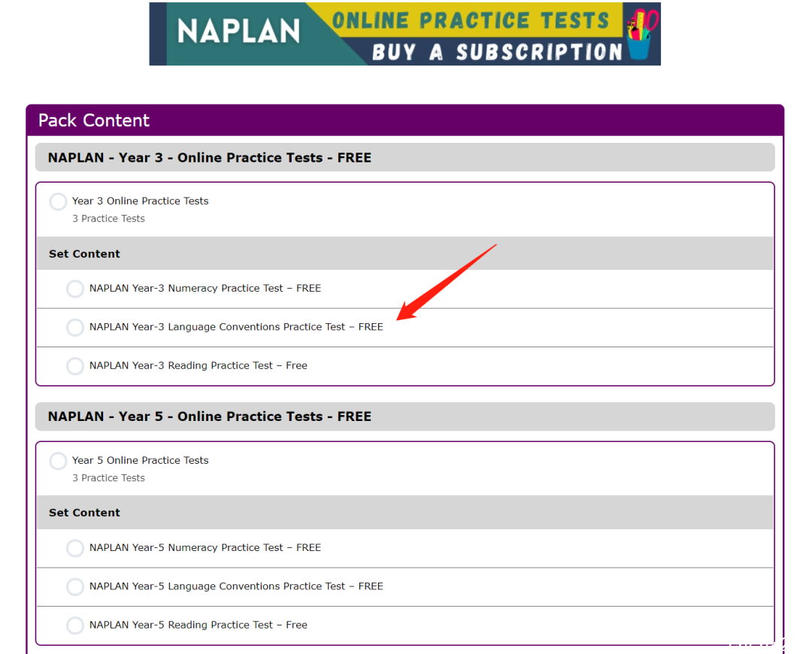Select Year-3 Numeracy Practice Test radio button
The width and height of the screenshot is (812, 654).
click(75, 289)
